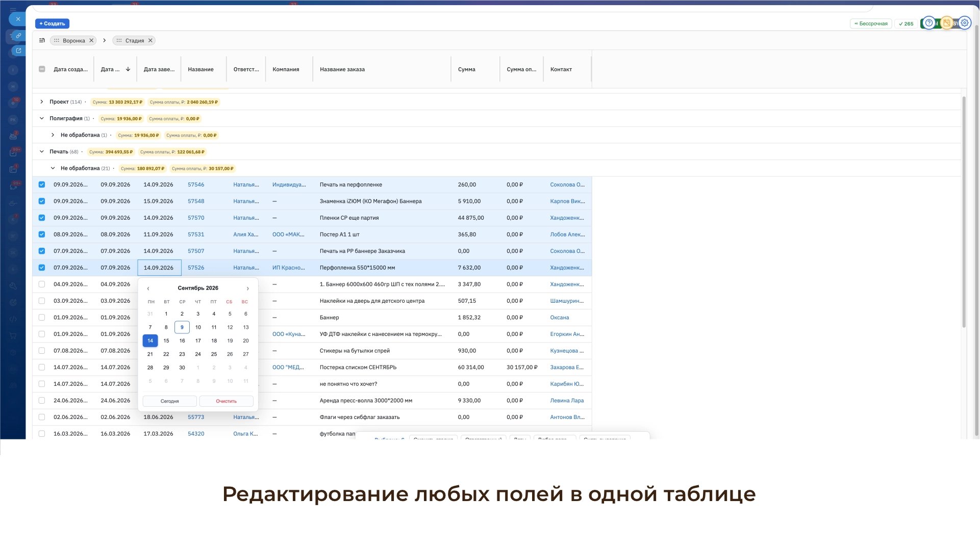This screenshot has width=980, height=551.
Task: Click the Сегодня button in the calendar
Action: coord(170,401)
